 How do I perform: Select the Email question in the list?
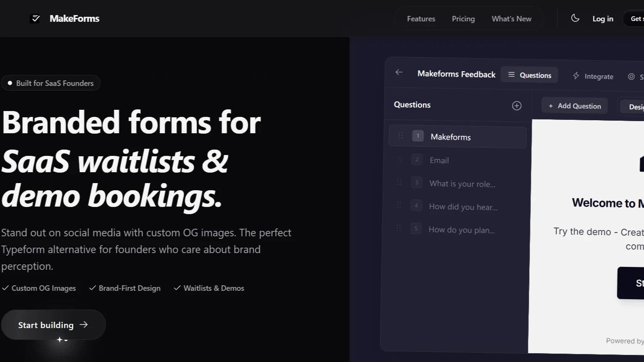[439, 160]
